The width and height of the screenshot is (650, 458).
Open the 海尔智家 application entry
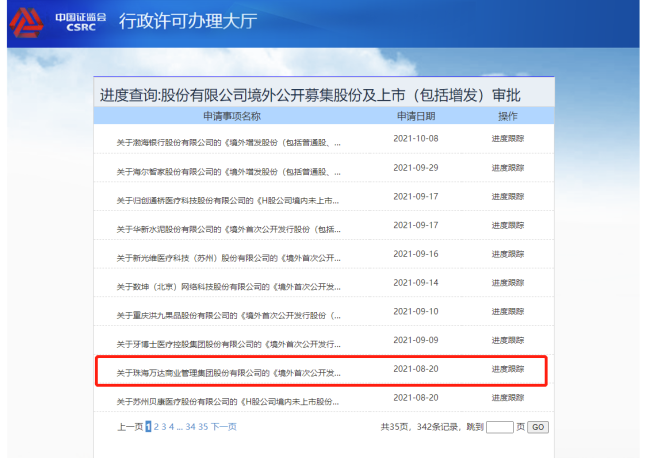point(228,172)
